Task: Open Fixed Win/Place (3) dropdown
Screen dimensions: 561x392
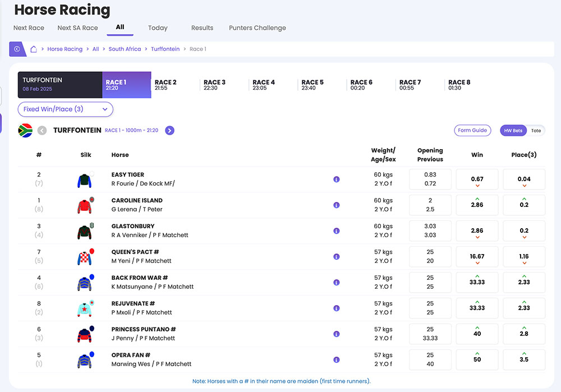Action: [66, 109]
